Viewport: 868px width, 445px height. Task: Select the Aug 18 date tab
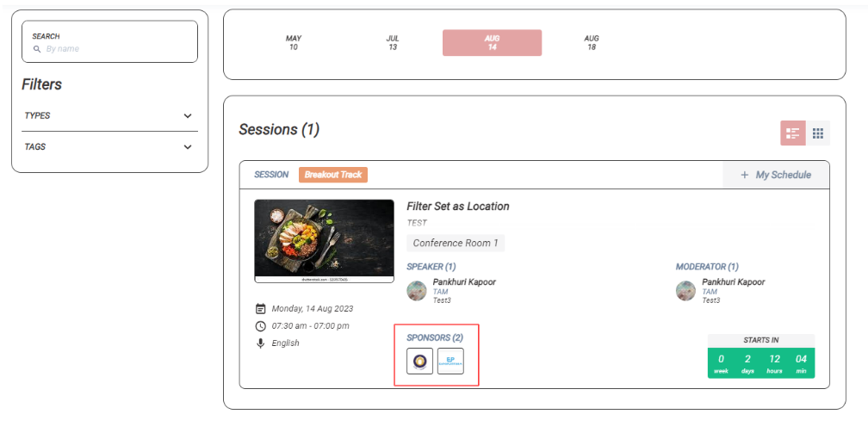pyautogui.click(x=592, y=43)
